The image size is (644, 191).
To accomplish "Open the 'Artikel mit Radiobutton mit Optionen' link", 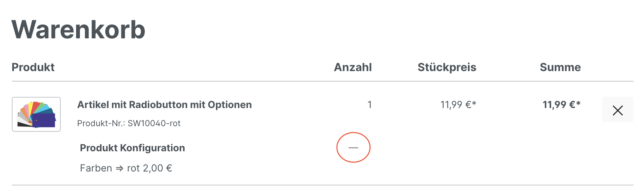I will click(164, 105).
